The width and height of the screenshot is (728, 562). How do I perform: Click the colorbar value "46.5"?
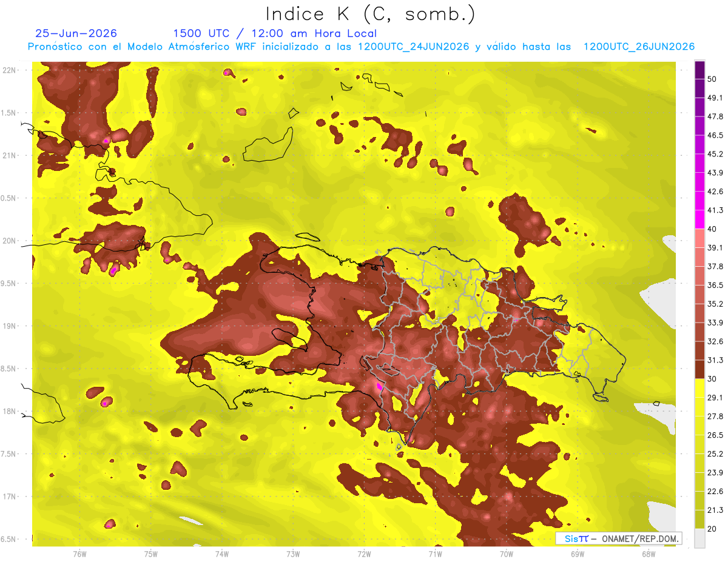point(715,136)
